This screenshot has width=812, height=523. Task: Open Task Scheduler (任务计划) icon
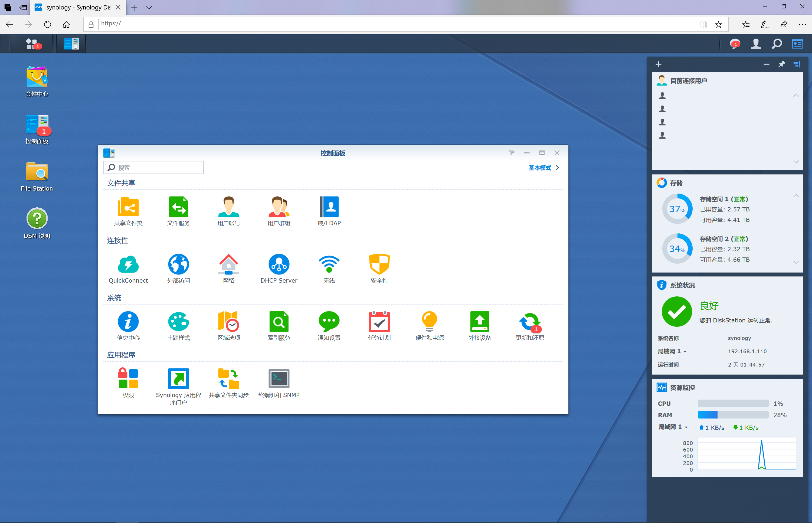tap(379, 322)
